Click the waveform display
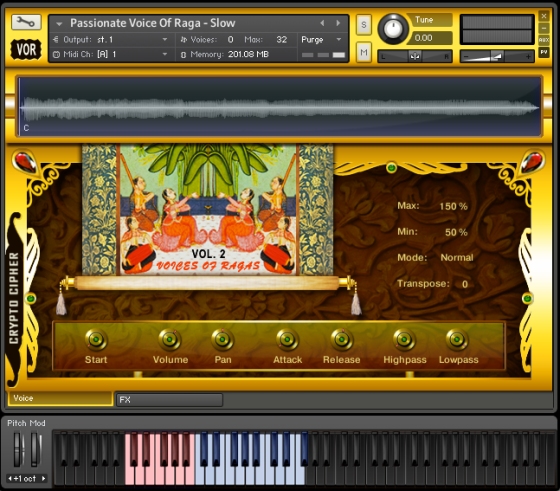Screen dimensions: 560x491 coord(280,106)
